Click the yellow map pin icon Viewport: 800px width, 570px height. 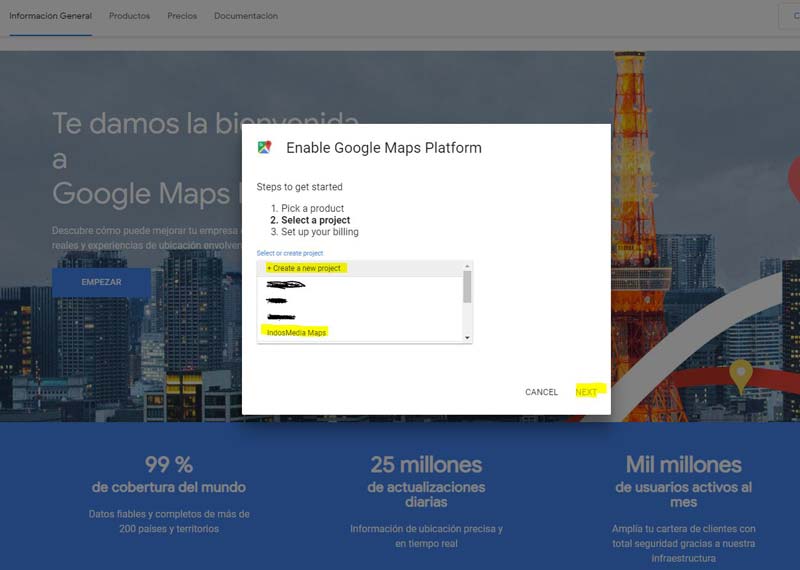point(740,375)
